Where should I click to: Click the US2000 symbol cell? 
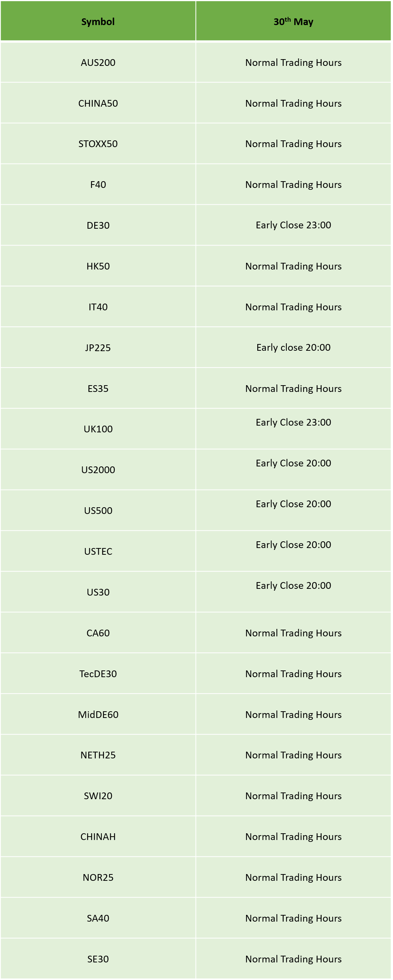(98, 470)
